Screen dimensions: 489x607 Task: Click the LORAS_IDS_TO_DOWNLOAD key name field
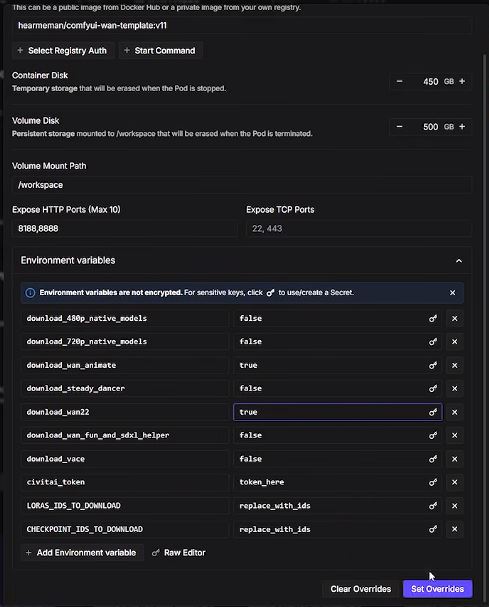[x=125, y=506]
